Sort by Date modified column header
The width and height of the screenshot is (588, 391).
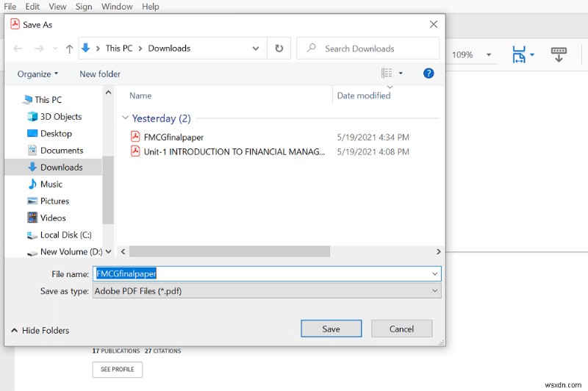(x=363, y=96)
